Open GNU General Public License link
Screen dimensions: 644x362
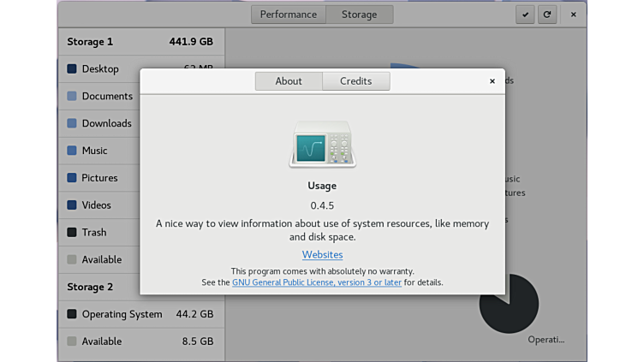pyautogui.click(x=316, y=282)
